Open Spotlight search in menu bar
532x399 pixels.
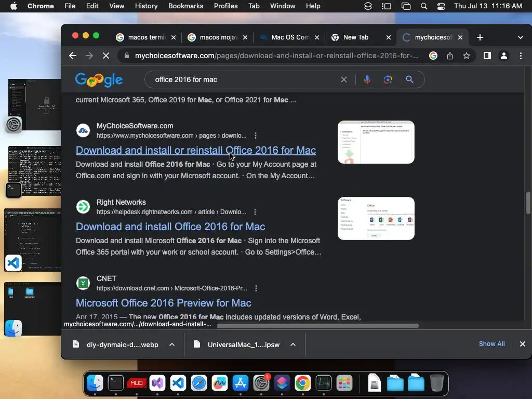424,6
